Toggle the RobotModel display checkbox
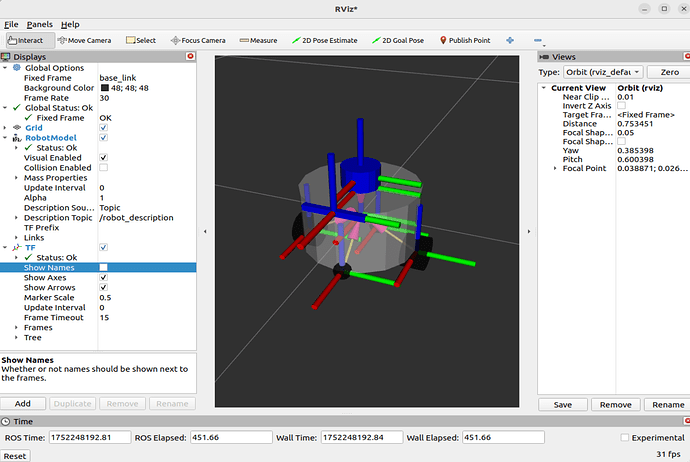690x462 pixels. tap(103, 138)
